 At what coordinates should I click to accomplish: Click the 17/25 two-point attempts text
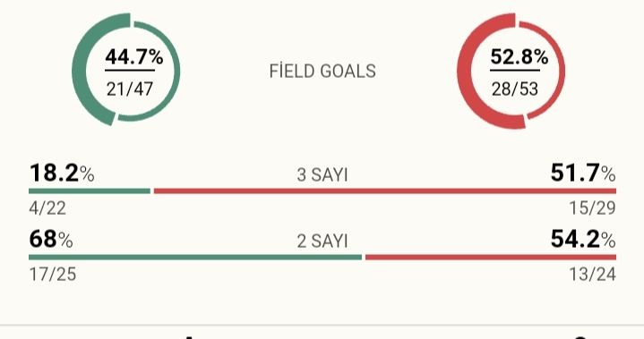(x=53, y=275)
